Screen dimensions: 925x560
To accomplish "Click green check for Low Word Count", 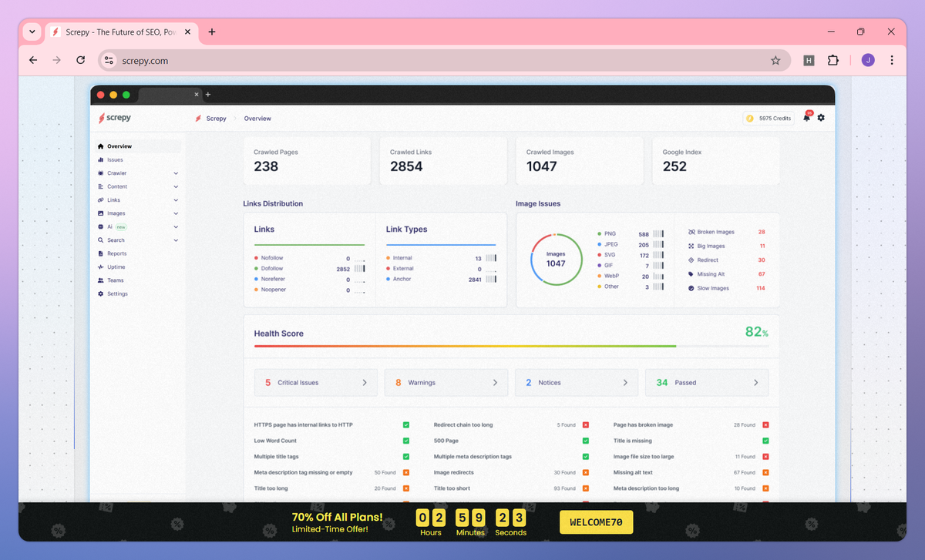I will [406, 441].
